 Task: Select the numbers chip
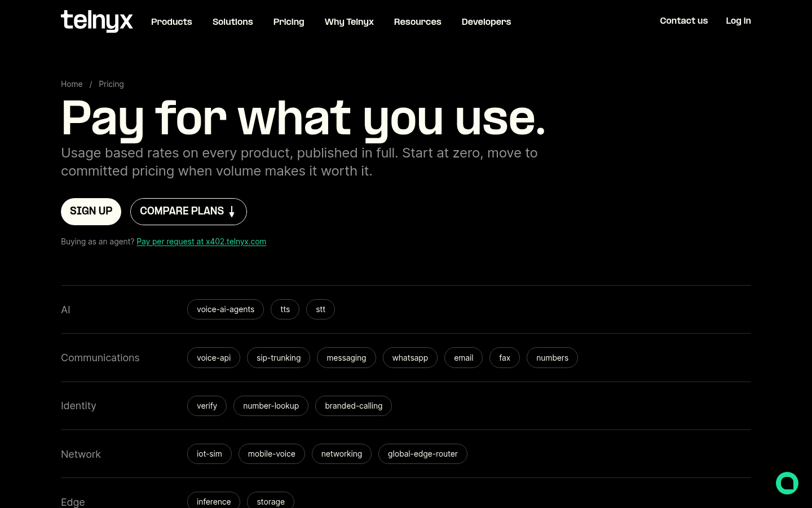coord(552,358)
